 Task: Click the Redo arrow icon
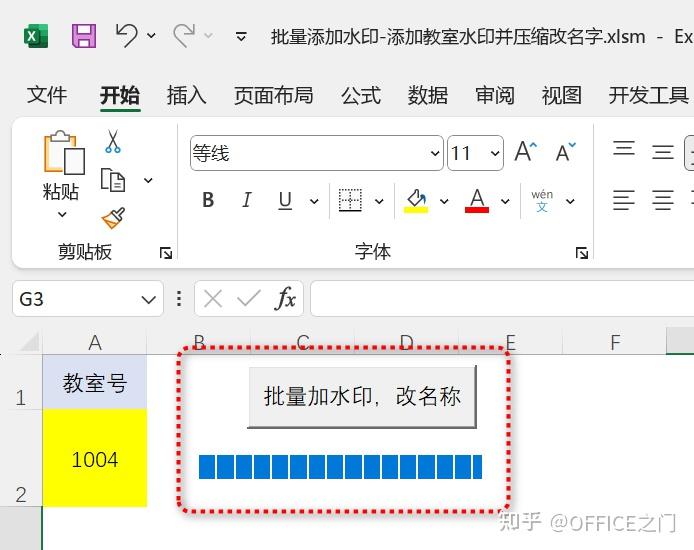pos(184,35)
